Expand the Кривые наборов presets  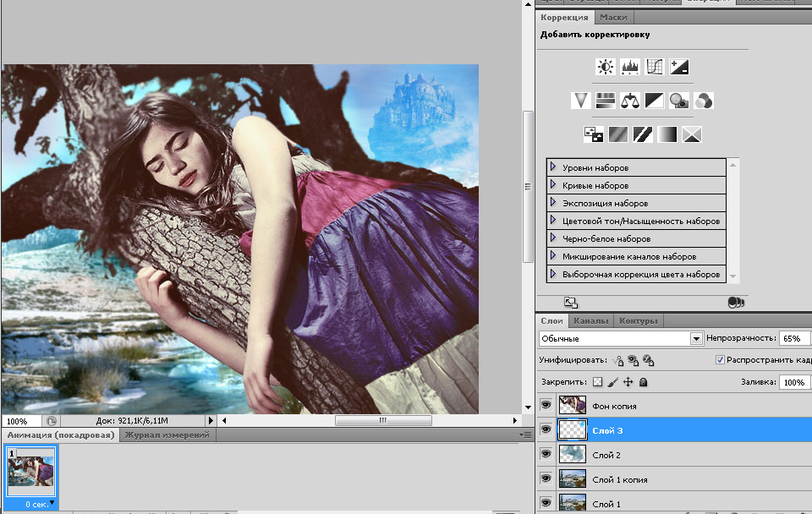[553, 184]
